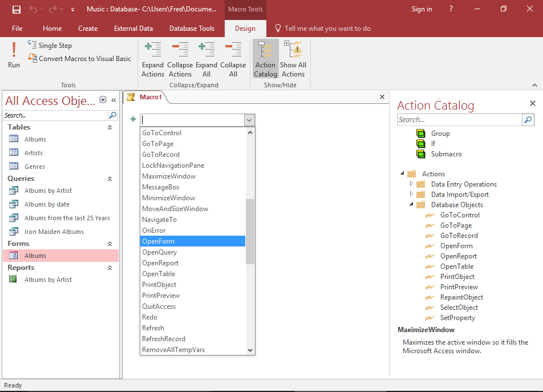The image size is (543, 392).
Task: Enable Single Step mode
Action: click(x=50, y=46)
